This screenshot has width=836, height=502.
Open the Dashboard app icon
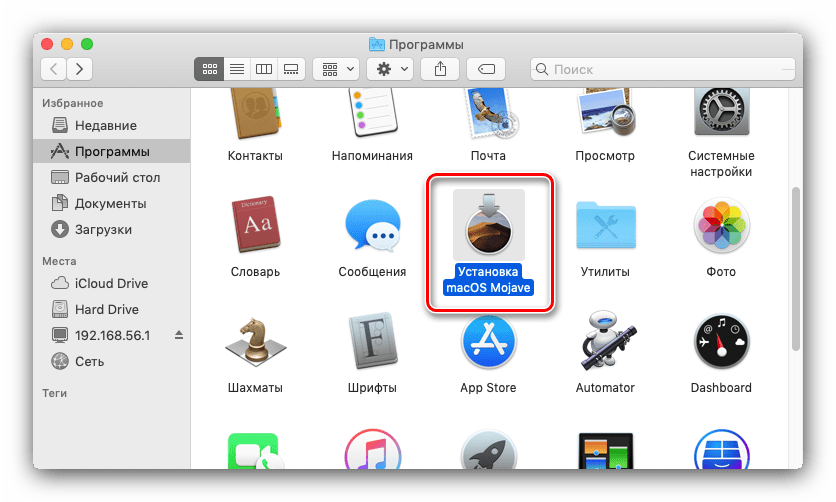click(x=720, y=343)
